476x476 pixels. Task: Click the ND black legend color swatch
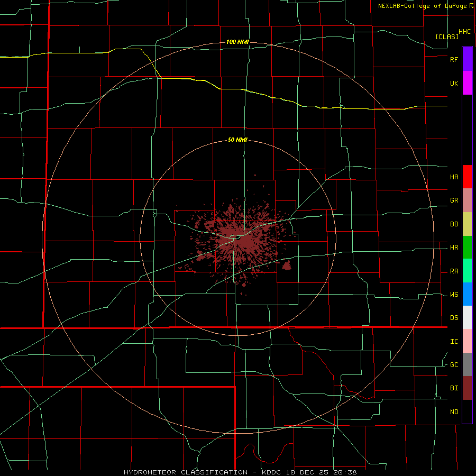tap(467, 411)
